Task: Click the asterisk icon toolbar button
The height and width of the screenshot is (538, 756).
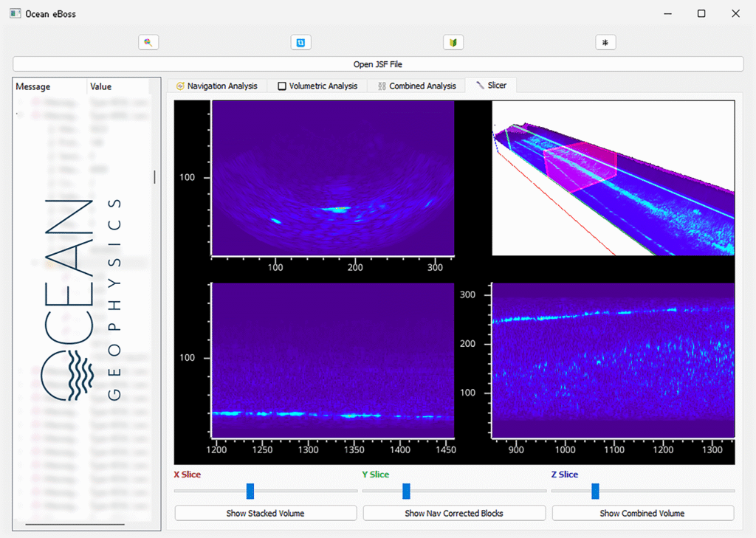Action: coord(605,43)
